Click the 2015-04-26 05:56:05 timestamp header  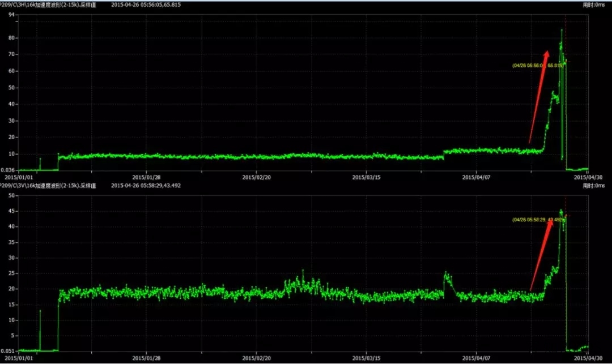(152, 5)
